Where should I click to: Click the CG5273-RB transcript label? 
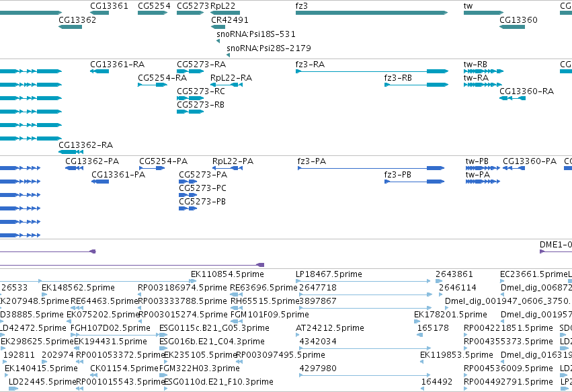[x=201, y=105]
